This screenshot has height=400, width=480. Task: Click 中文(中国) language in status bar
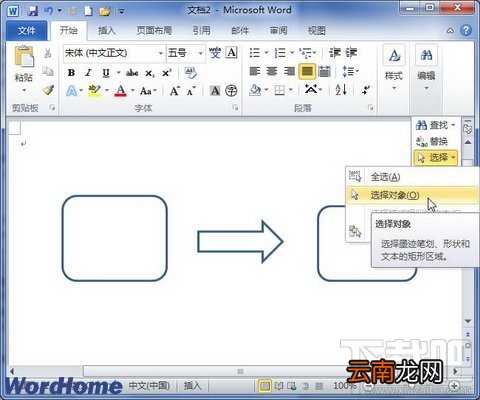tap(149, 386)
